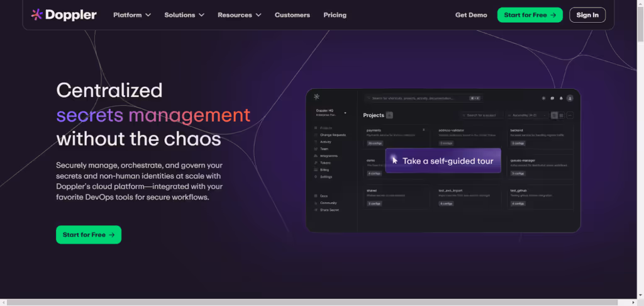Open the test_aws_import project card
Viewport: 644px width, 306px height.
coord(468,198)
